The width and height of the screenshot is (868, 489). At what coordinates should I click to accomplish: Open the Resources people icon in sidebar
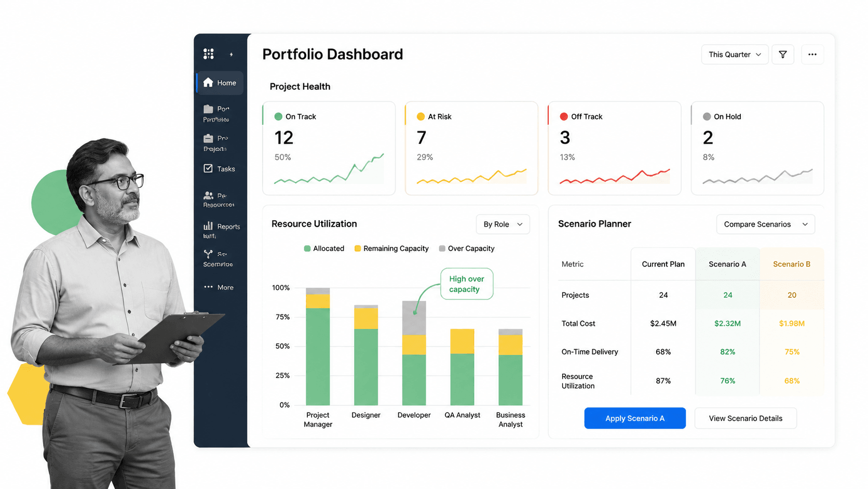208,195
